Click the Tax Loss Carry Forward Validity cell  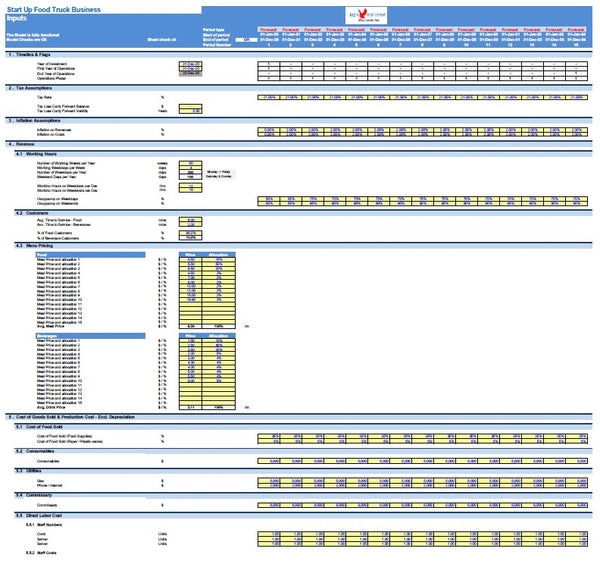191,110
